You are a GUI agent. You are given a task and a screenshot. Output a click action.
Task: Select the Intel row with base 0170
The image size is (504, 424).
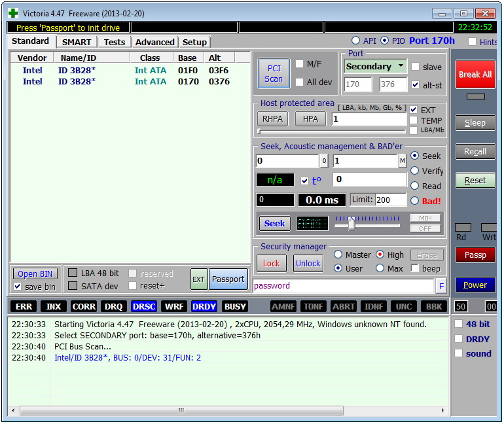click(x=130, y=81)
